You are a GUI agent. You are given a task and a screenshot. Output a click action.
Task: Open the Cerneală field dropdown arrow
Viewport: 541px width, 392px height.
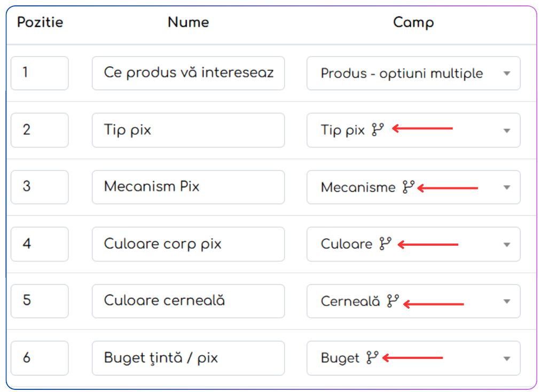507,301
